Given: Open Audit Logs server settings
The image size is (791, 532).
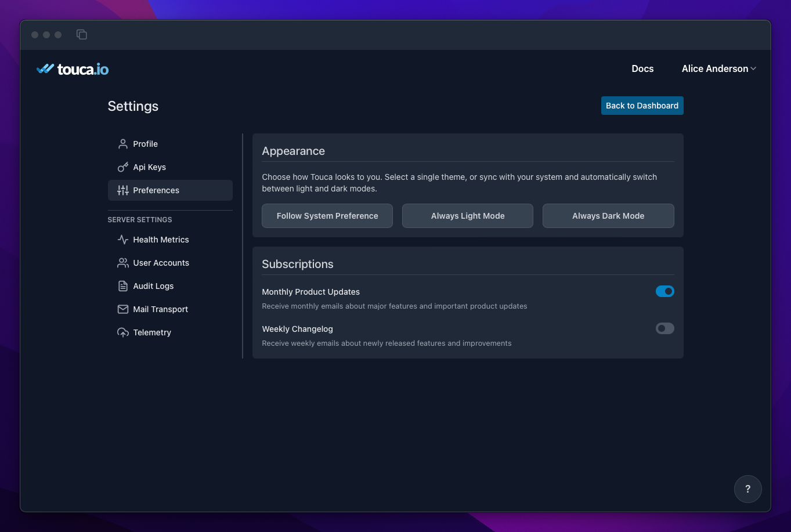Looking at the screenshot, I should pyautogui.click(x=170, y=286).
